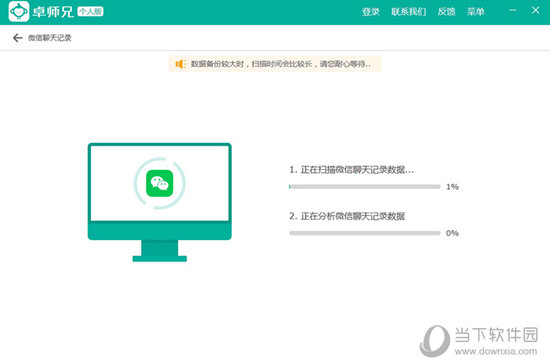
Task: Click the 0% progress value
Action: (x=452, y=233)
